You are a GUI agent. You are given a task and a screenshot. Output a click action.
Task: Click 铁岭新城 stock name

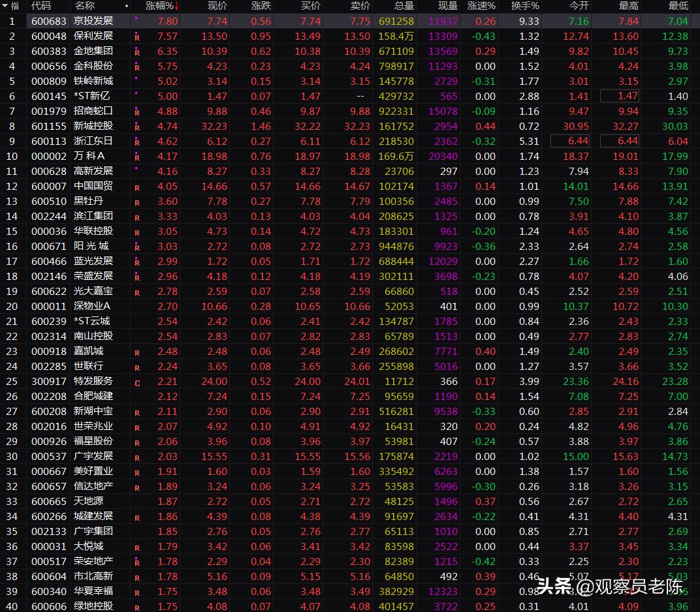tap(93, 81)
